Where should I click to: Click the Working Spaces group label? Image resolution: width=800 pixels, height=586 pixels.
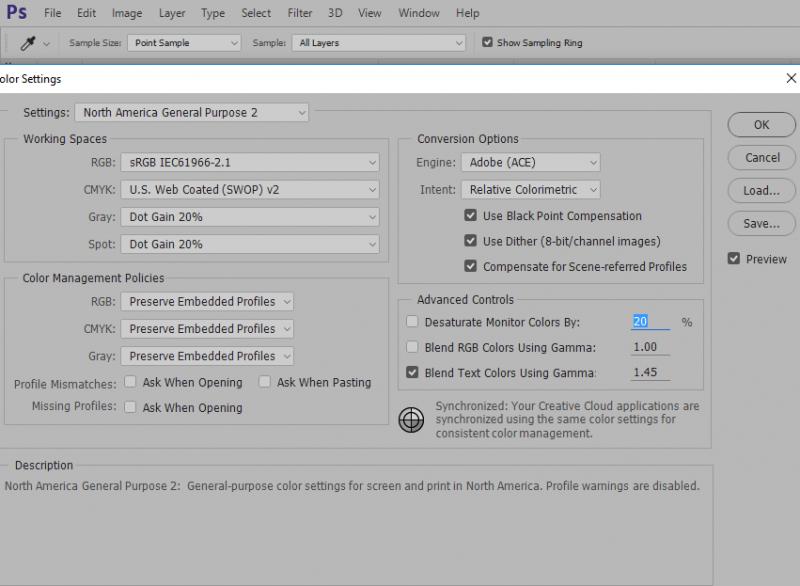pyautogui.click(x=65, y=138)
